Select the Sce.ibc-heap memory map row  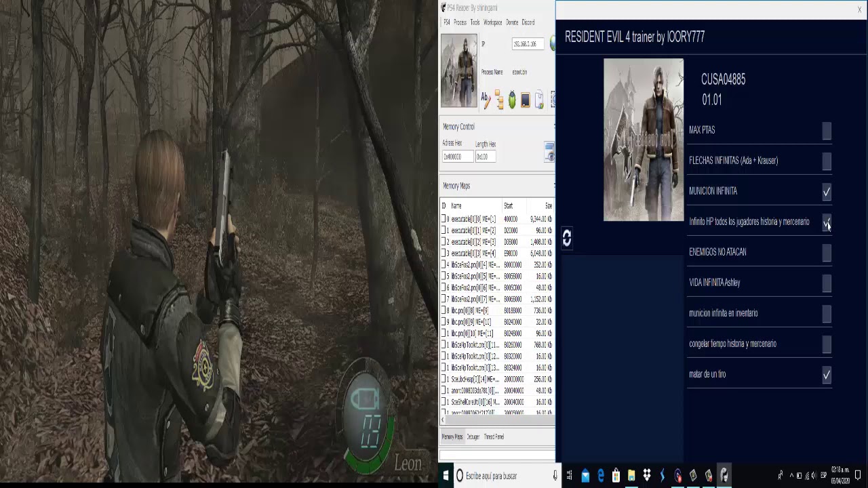497,379
